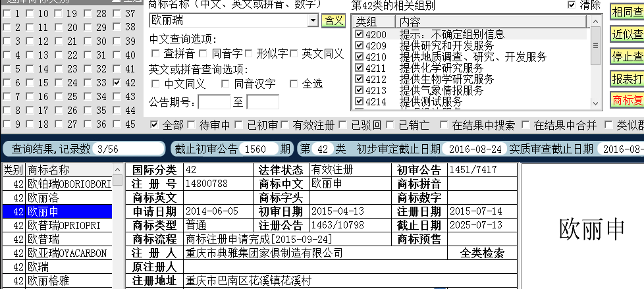Select result row 欧亚瑞OYACARBON

coord(57,253)
